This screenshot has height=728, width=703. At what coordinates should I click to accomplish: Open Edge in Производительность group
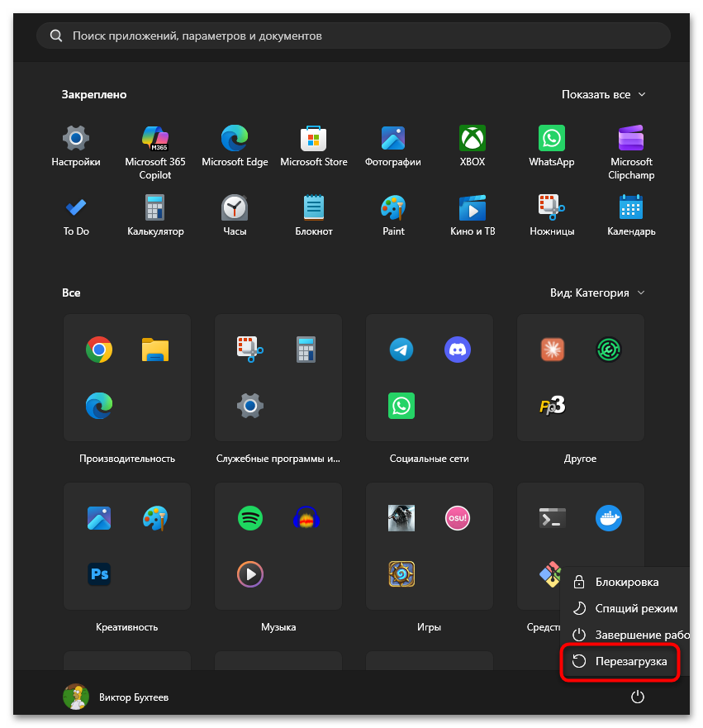(x=99, y=406)
